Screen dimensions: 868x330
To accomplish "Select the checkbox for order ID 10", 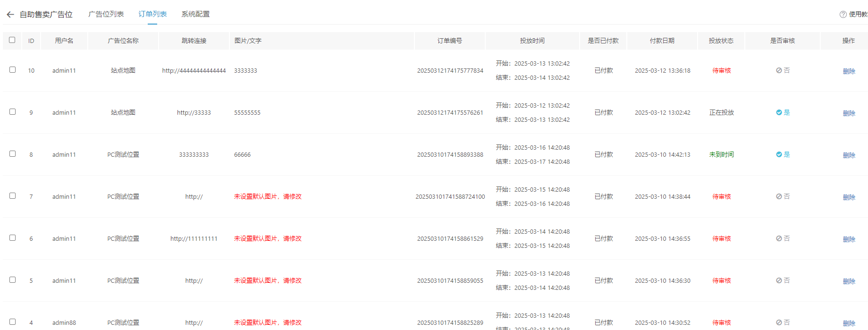I will [13, 70].
